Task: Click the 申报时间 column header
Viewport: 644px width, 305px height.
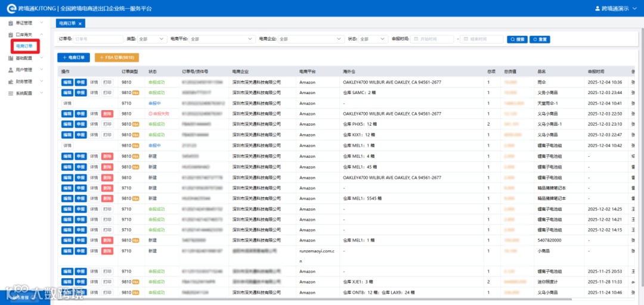Action: (x=596, y=71)
